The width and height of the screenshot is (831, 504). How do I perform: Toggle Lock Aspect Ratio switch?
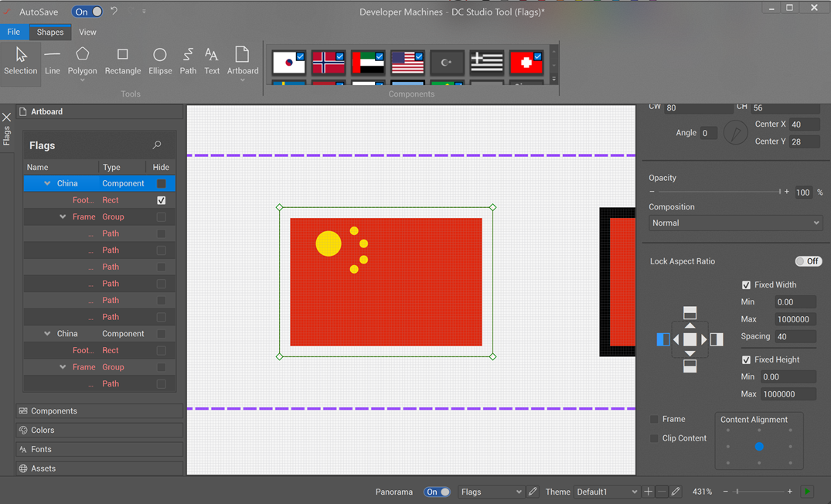pos(808,261)
